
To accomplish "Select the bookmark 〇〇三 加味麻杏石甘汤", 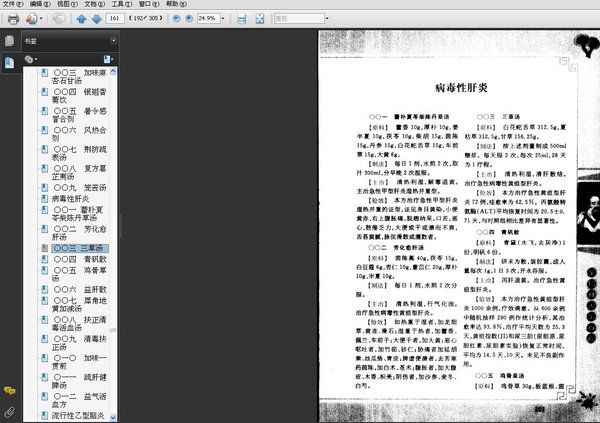I will point(79,77).
